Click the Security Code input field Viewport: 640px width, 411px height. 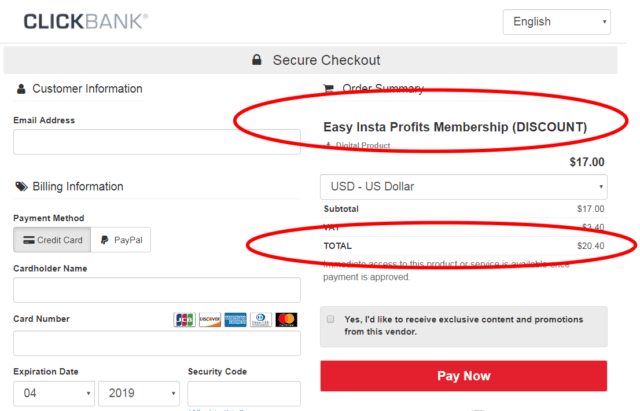[244, 393]
